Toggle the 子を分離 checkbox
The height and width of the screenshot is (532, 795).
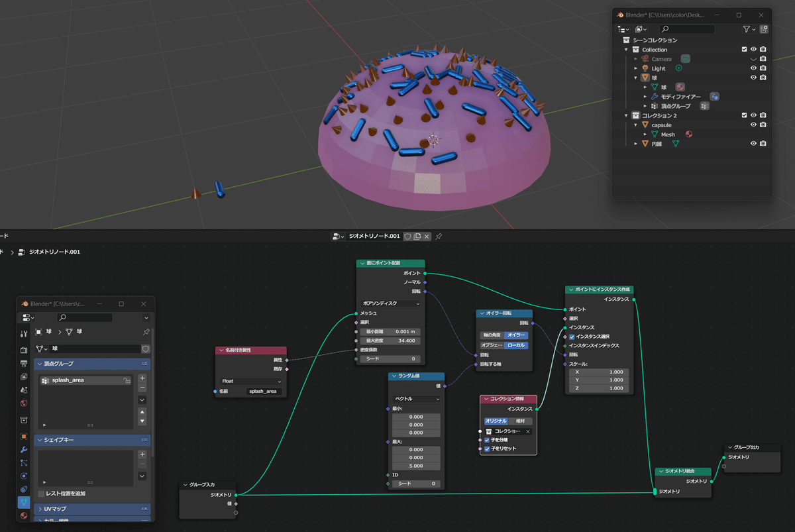click(x=487, y=439)
